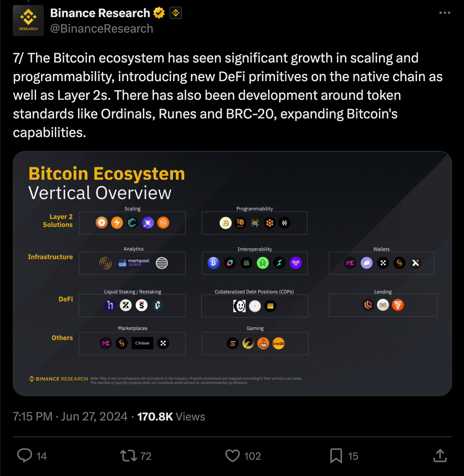
Task: Open the share tweet icon
Action: tap(440, 455)
